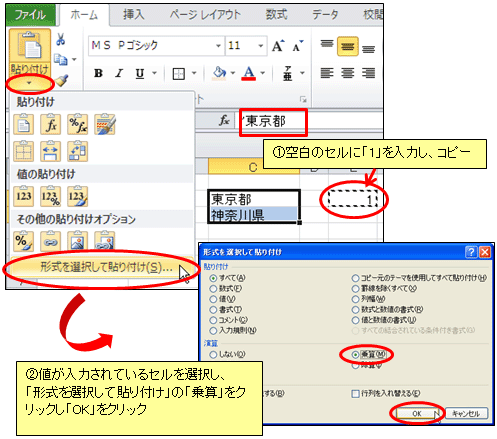Choose Formulas and Number Formatting paste icon
The image size is (497, 439).
pos(78,124)
